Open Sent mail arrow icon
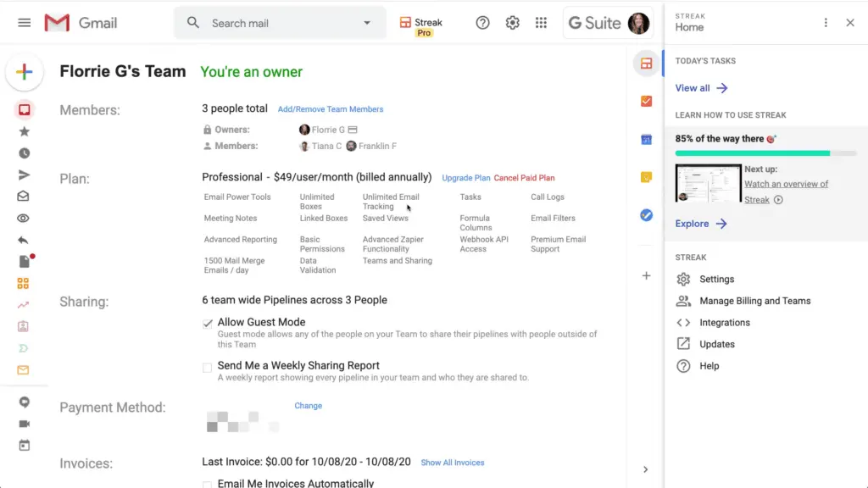This screenshot has height=488, width=868. [x=24, y=175]
